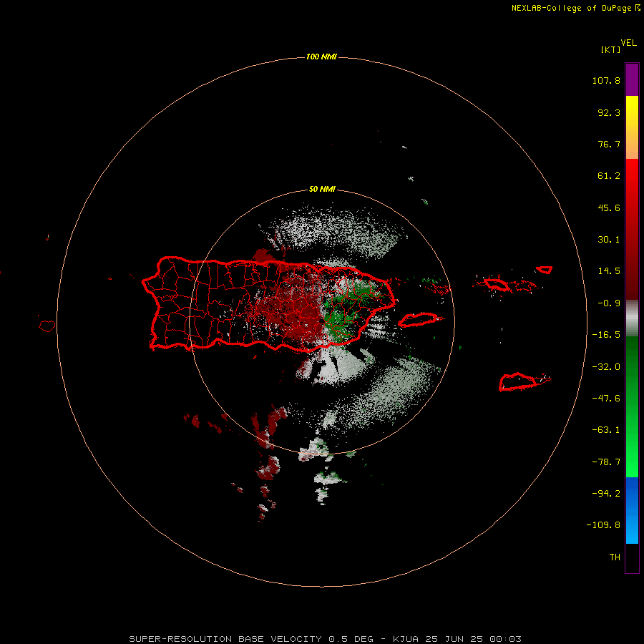Viewport: 644px width, 644px height.
Task: Select the 107.8 legend value
Action: coord(606,80)
